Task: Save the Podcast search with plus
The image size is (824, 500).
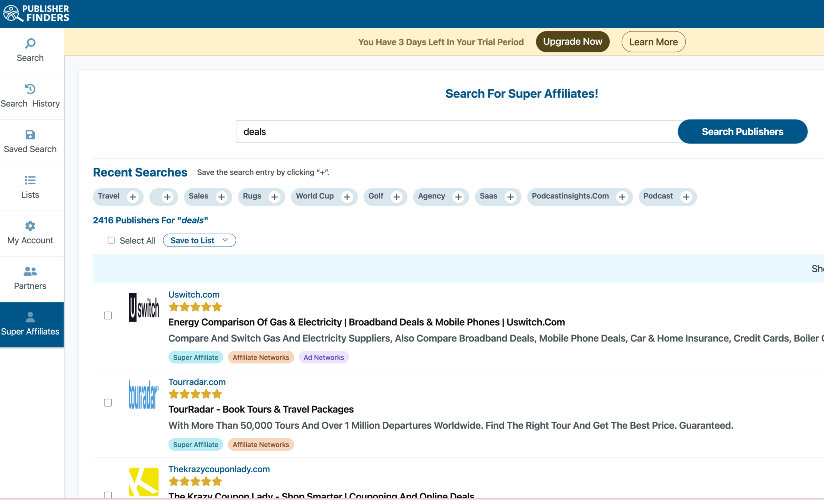Action: pos(686,197)
